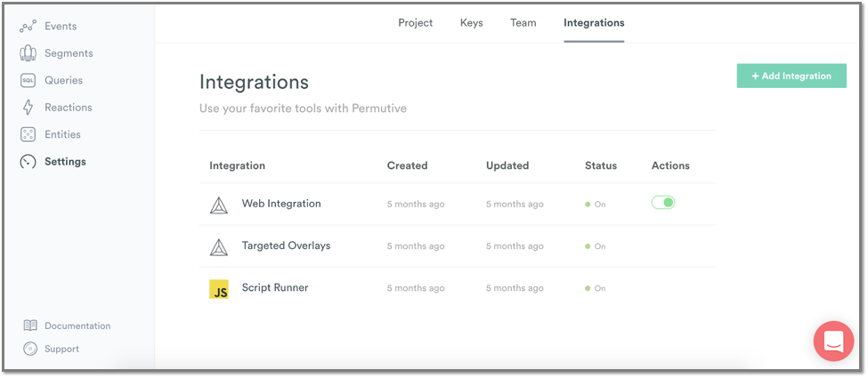Open Entities in the sidebar
Image resolution: width=868 pixels, height=378 pixels.
click(x=62, y=134)
